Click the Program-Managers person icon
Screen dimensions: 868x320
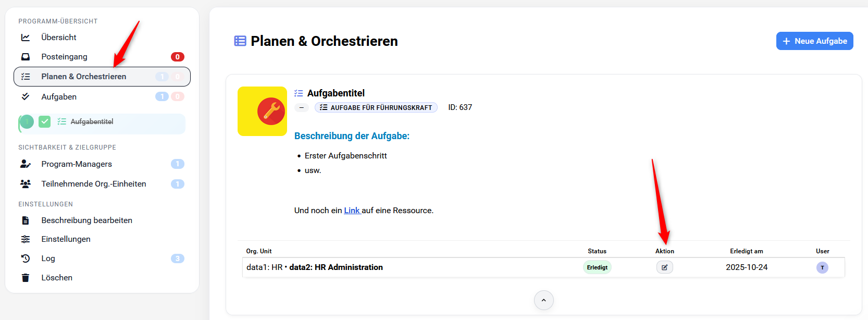pos(26,164)
